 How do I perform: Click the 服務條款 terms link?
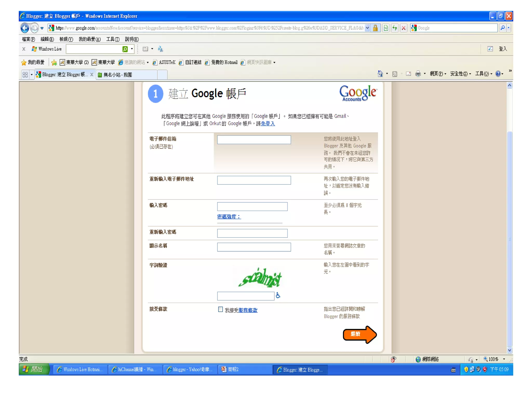pos(248,310)
